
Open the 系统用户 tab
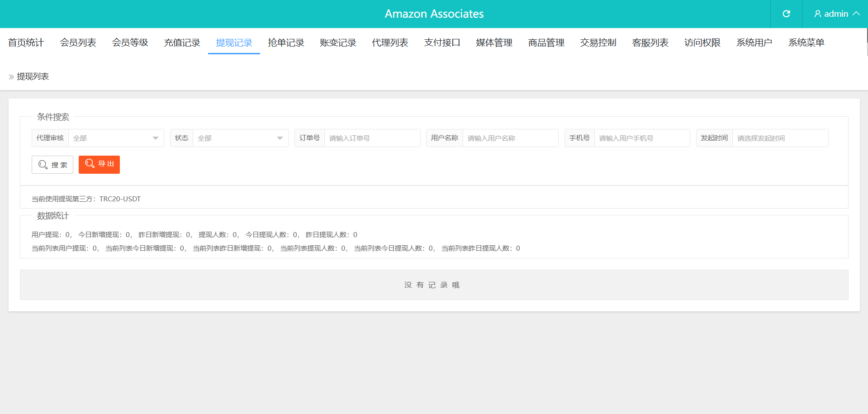pyautogui.click(x=754, y=43)
